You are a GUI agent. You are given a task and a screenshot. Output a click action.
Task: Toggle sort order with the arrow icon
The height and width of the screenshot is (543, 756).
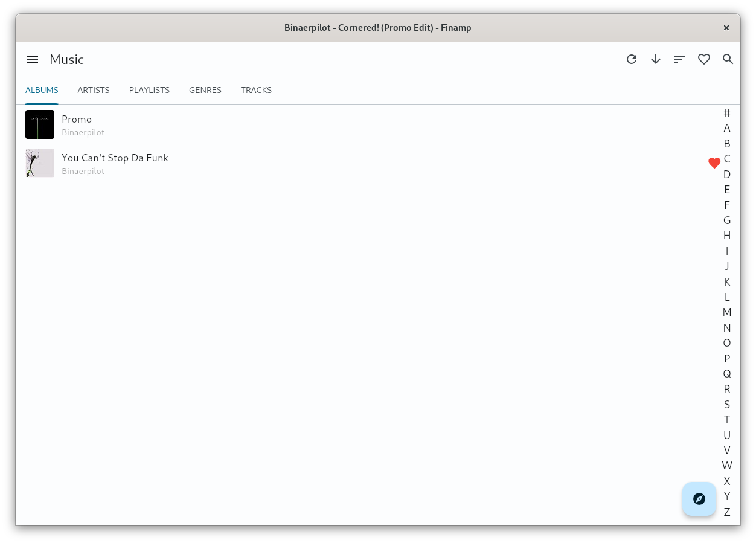(656, 59)
